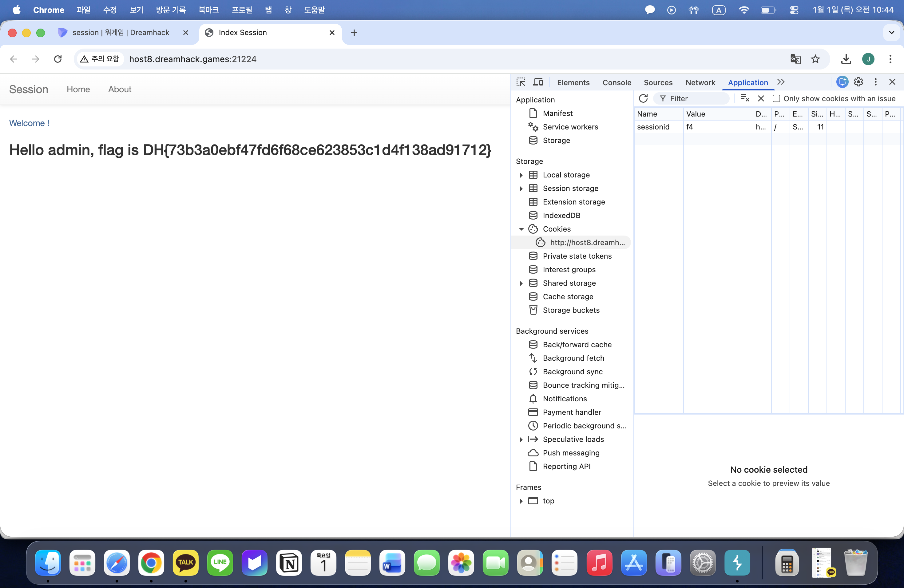The width and height of the screenshot is (904, 588).
Task: Expand the Local storage tree item
Action: click(521, 175)
